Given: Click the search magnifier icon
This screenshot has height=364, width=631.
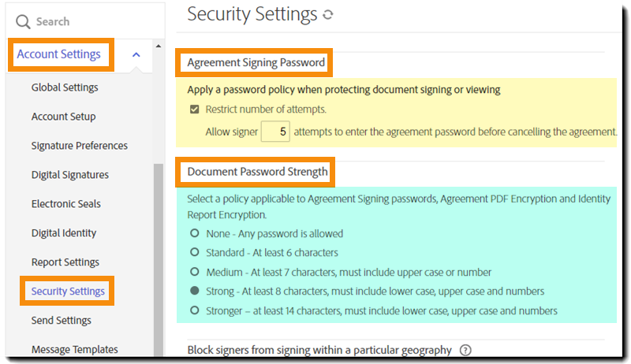Looking at the screenshot, I should click(x=23, y=22).
